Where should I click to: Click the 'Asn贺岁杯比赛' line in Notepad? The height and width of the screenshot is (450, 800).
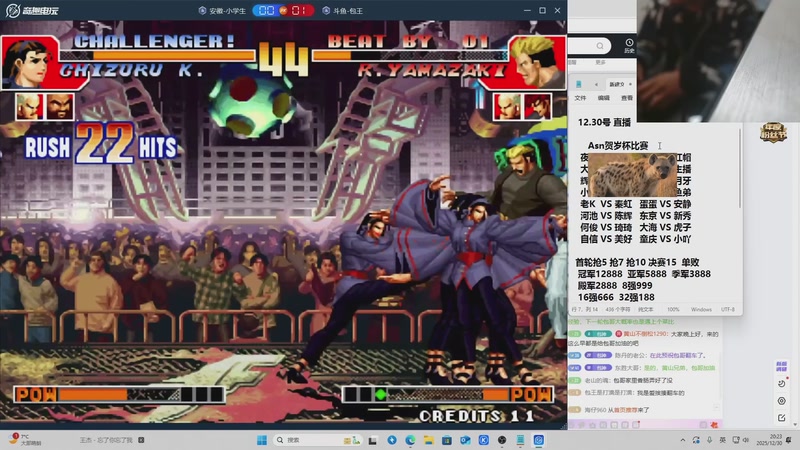pos(618,145)
